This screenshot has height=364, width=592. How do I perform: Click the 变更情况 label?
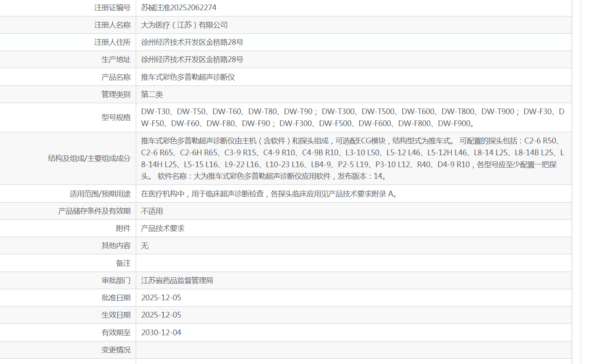coord(116,350)
